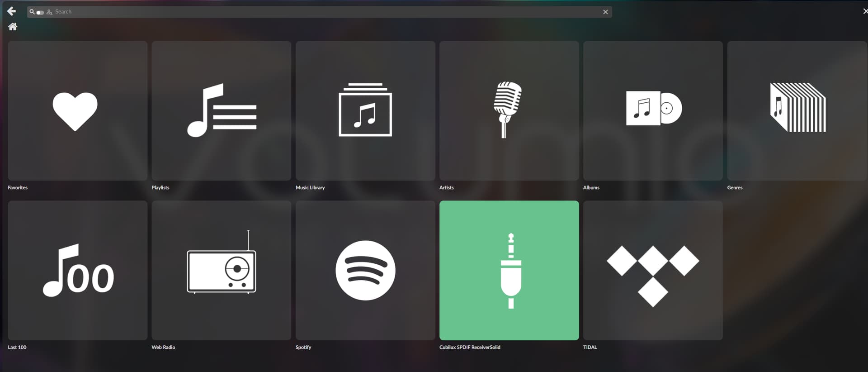Select the green Cubilux SPDIF receiver tile
The width and height of the screenshot is (868, 372).
coord(509,270)
